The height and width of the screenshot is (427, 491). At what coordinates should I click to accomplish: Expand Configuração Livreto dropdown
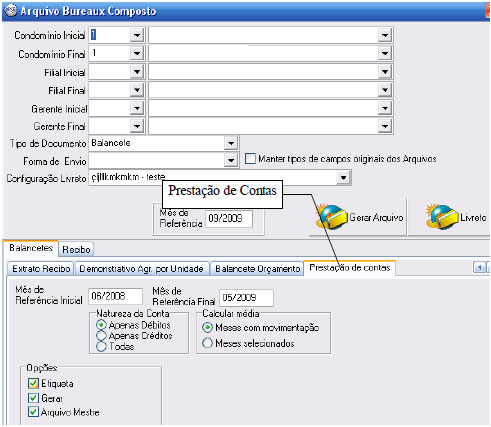(343, 178)
